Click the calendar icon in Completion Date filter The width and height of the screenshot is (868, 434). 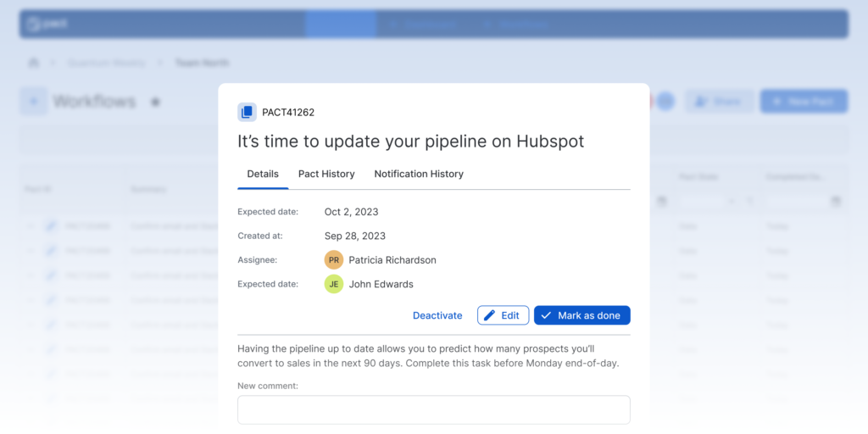[x=836, y=202]
